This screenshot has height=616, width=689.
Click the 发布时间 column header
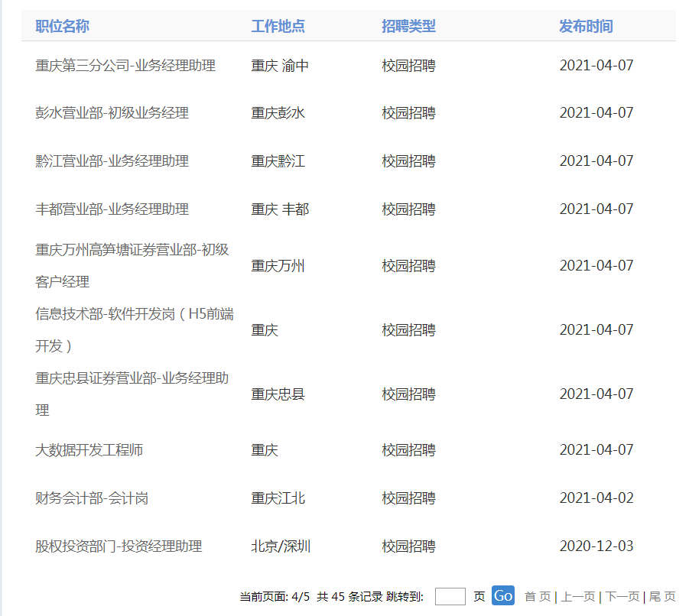586,26
